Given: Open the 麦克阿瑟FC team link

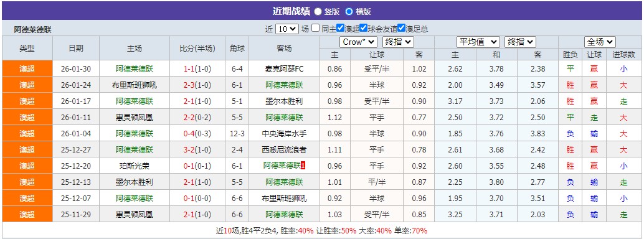Looking at the screenshot, I should [284, 69].
